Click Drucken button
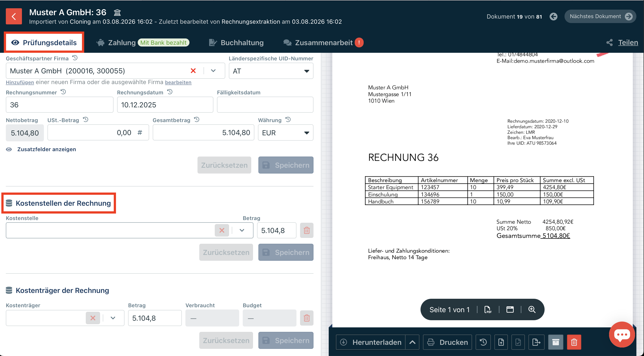Image resolution: width=644 pixels, height=356 pixels. click(447, 342)
